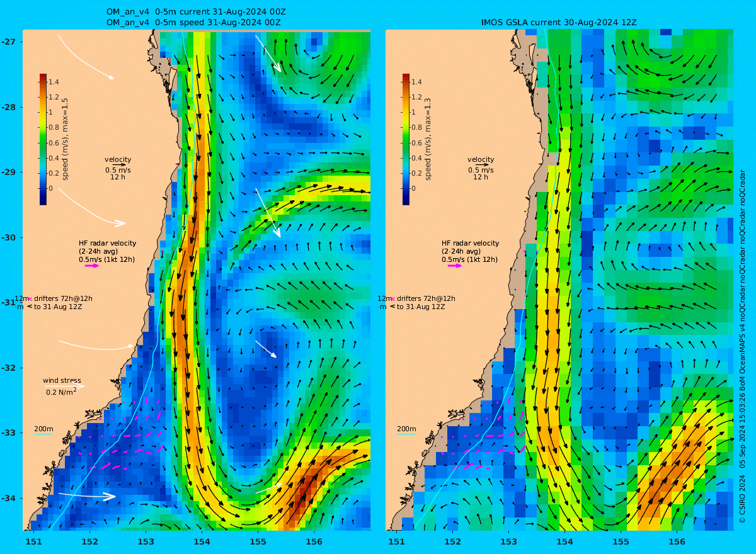756x554 pixels.
Task: Click the '0.2 N/m2' wind stress value
Action: [x=61, y=392]
